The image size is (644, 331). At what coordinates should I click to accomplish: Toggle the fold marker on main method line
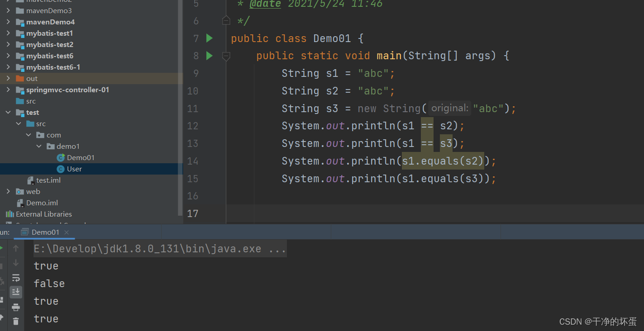coord(226,56)
